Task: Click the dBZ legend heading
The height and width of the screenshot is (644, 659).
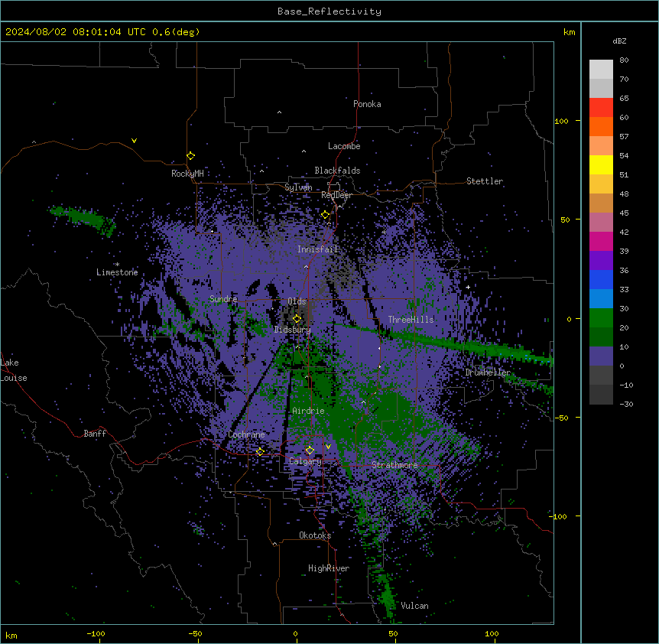Action: point(619,41)
